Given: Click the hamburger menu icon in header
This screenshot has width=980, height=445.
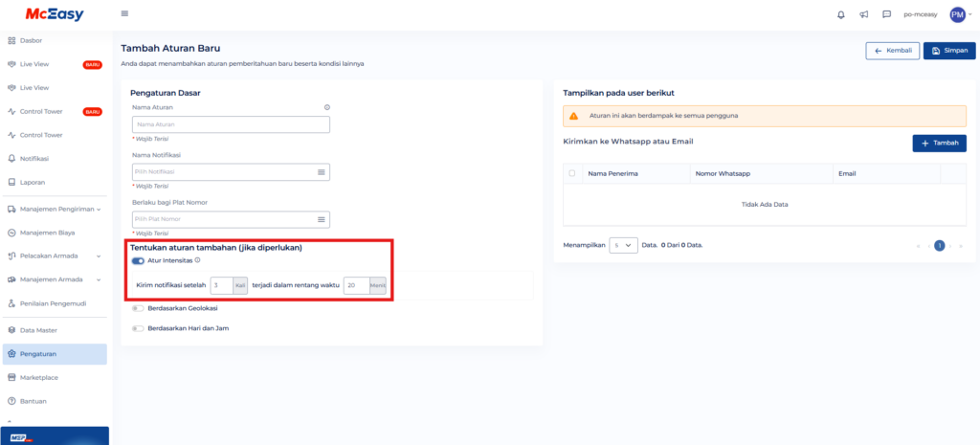Looking at the screenshot, I should (124, 13).
